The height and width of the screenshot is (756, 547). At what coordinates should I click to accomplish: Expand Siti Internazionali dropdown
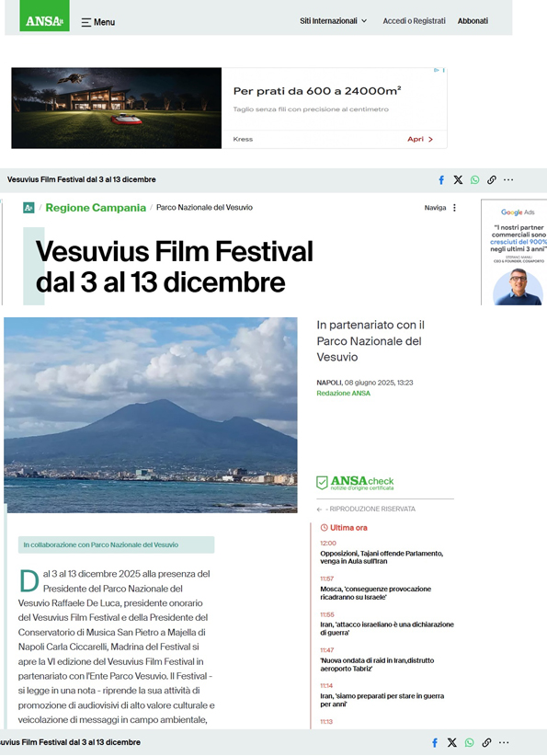point(334,21)
